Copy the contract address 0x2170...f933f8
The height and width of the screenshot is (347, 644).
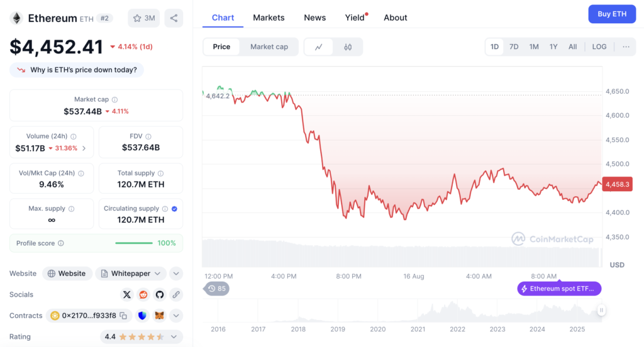123,316
